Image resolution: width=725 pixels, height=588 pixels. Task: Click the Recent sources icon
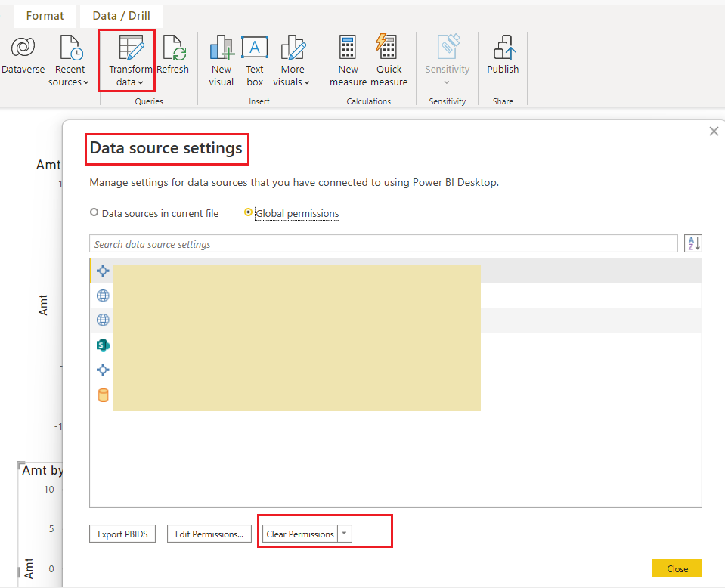click(x=71, y=47)
